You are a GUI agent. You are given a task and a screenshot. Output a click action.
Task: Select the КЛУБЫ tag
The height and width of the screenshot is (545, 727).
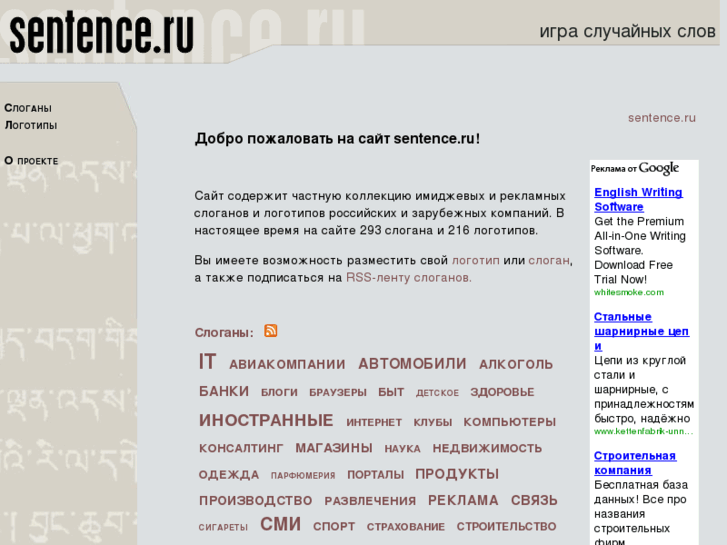433,422
